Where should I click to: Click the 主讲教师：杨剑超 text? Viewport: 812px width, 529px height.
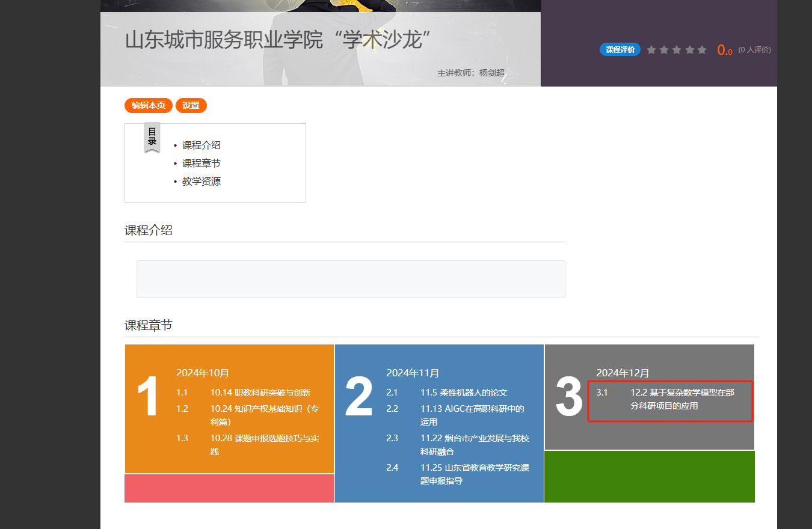(471, 73)
